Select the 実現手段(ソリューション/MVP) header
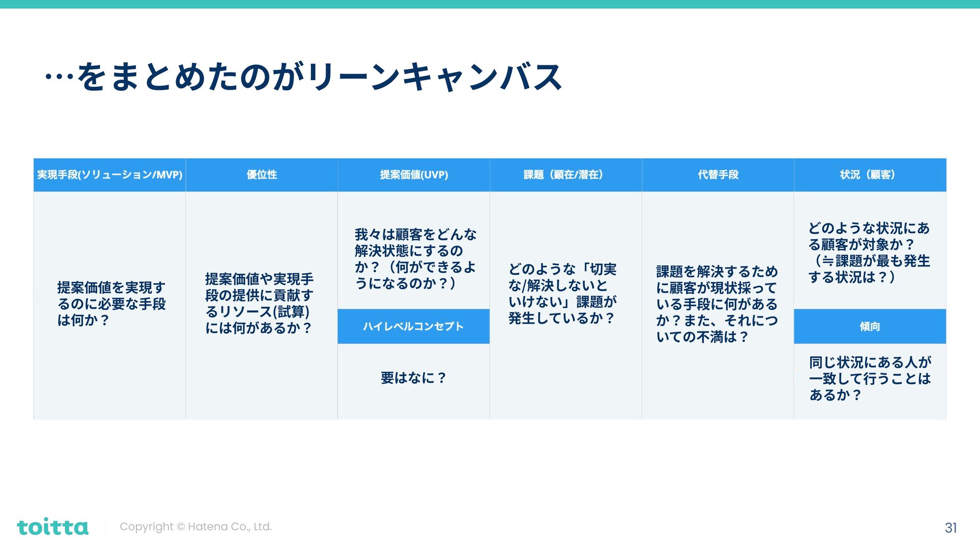Viewport: 980px width, 551px height. tap(109, 175)
